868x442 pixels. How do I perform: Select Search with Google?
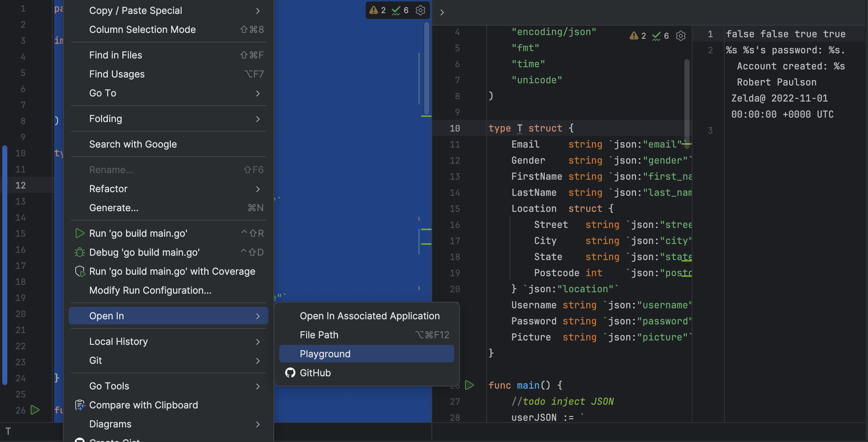coord(133,144)
